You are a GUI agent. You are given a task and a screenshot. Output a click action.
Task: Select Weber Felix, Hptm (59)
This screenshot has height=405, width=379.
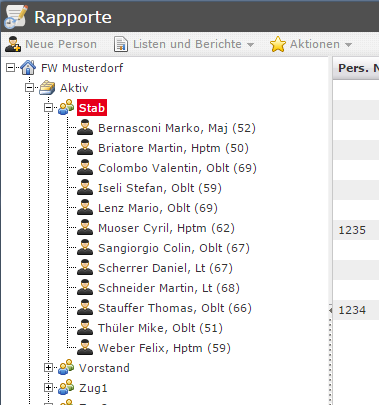coord(164,348)
